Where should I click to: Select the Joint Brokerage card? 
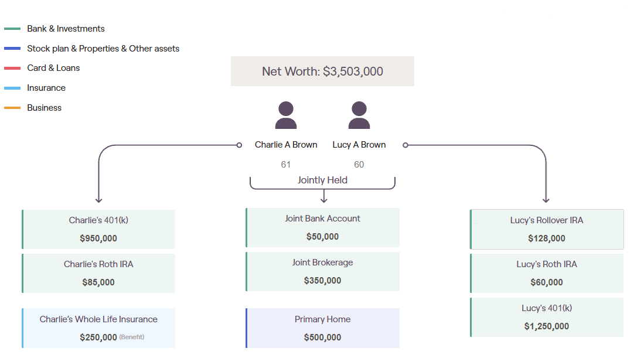(x=323, y=271)
